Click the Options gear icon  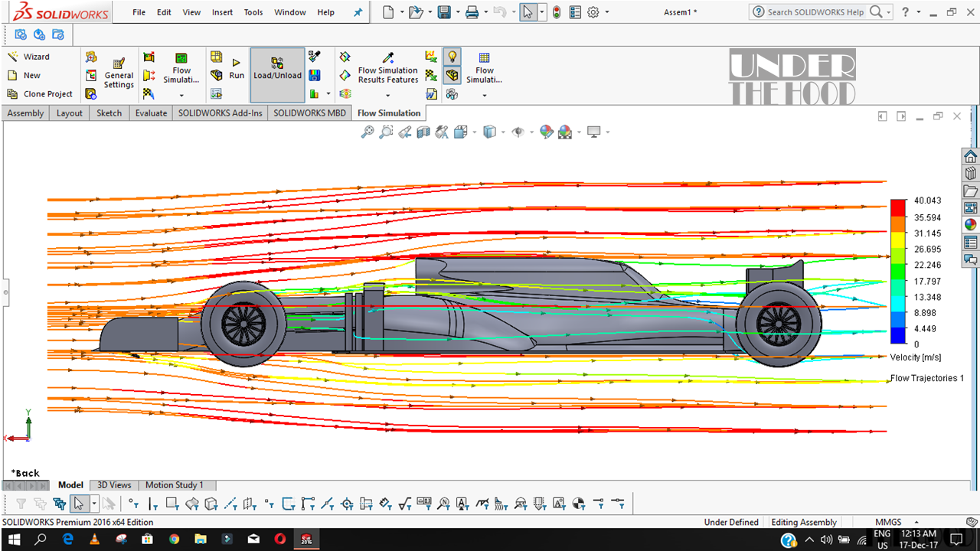pos(593,12)
